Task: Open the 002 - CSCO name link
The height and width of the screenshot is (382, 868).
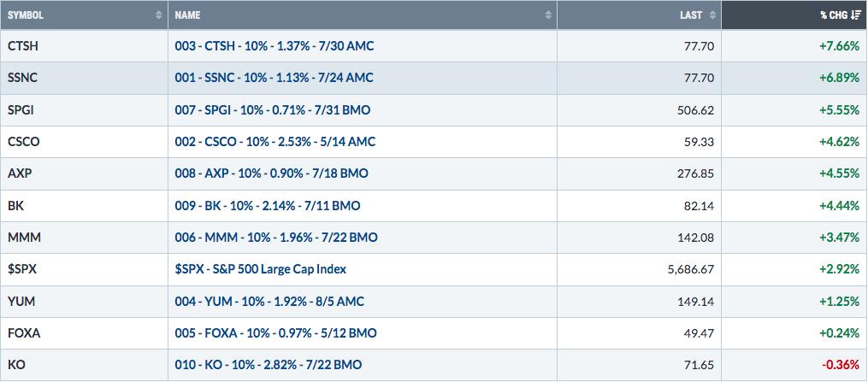Action: coord(275,142)
